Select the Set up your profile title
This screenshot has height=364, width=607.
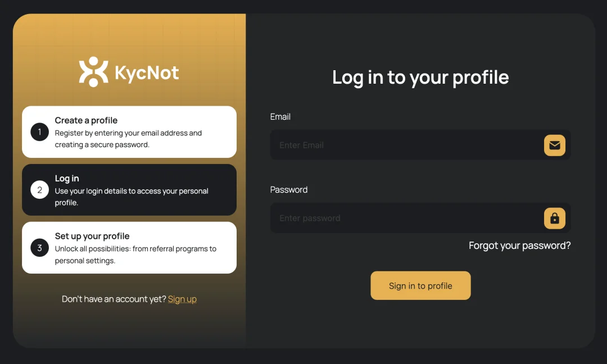click(x=92, y=236)
